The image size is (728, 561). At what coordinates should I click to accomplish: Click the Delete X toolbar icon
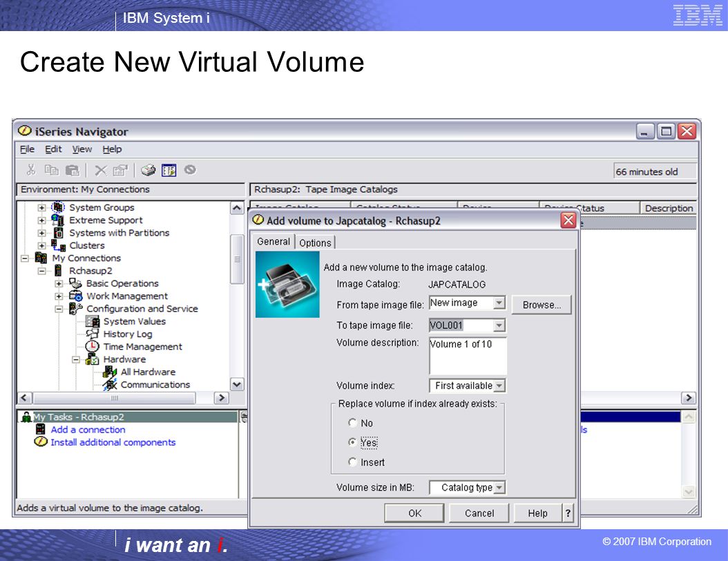[100, 171]
